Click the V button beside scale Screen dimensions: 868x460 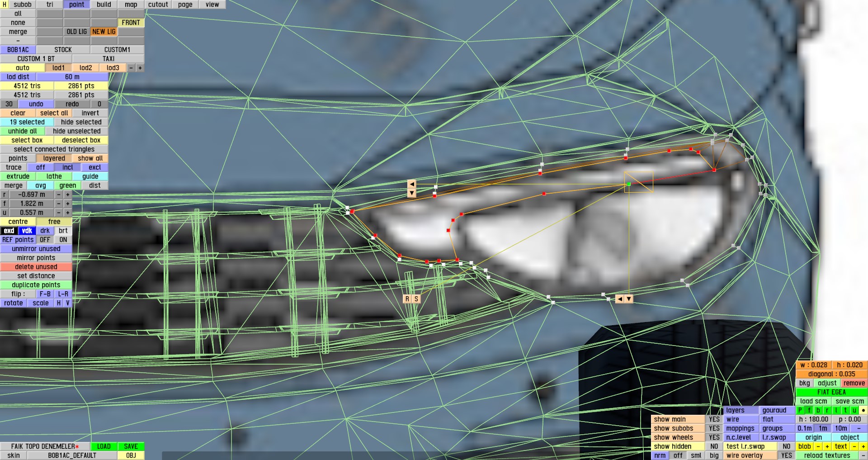pos(68,303)
